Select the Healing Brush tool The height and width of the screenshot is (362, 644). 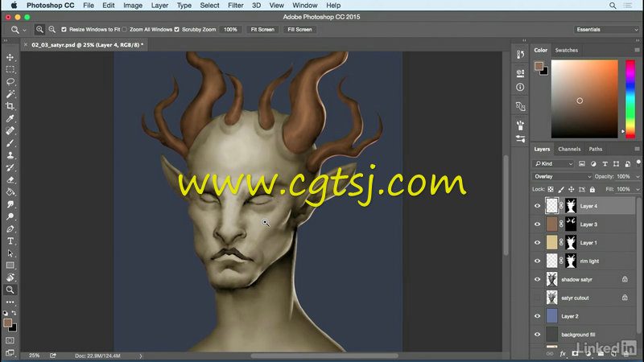10,130
